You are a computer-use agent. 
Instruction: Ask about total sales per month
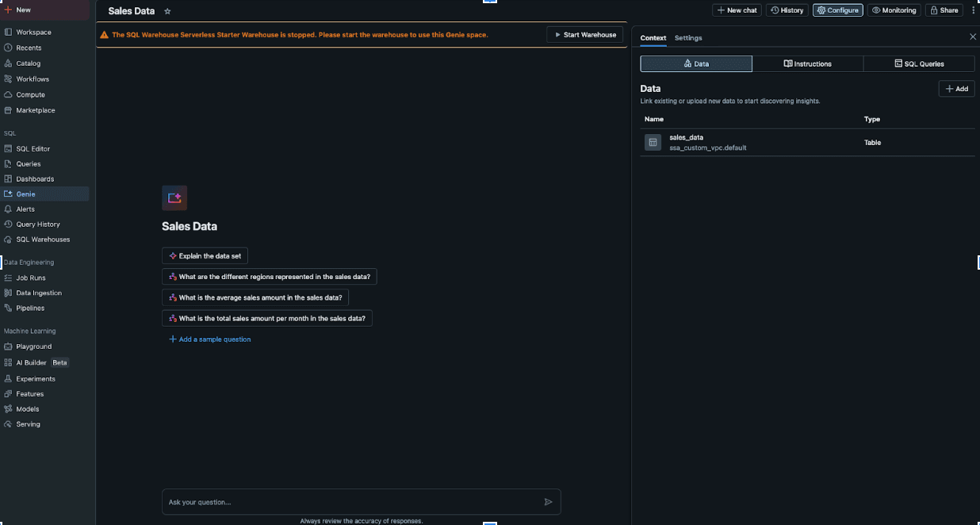coord(267,318)
